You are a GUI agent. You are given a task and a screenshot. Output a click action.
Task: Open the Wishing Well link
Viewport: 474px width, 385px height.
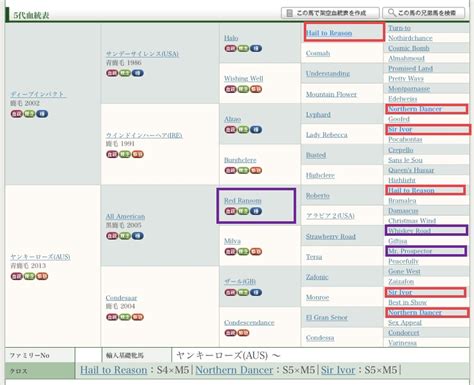click(x=244, y=79)
